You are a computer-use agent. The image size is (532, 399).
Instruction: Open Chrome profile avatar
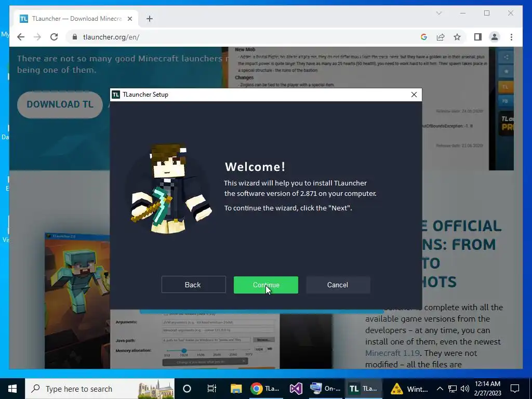point(495,37)
